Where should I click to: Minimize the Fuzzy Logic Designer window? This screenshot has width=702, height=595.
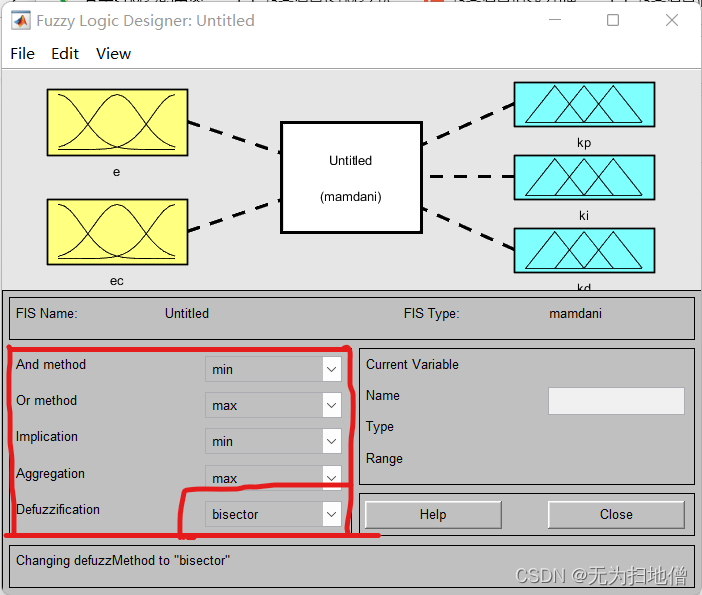tap(555, 20)
